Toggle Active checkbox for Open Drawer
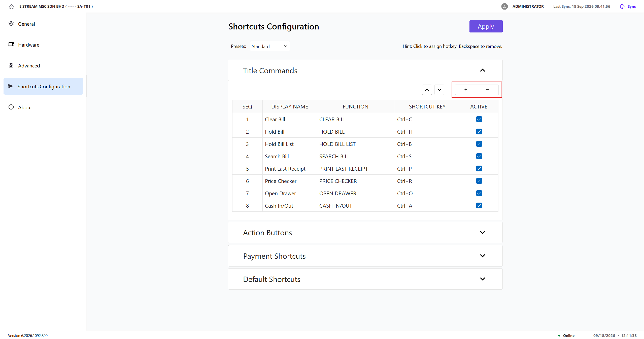Viewport: 644px width, 339px height. 479,193
